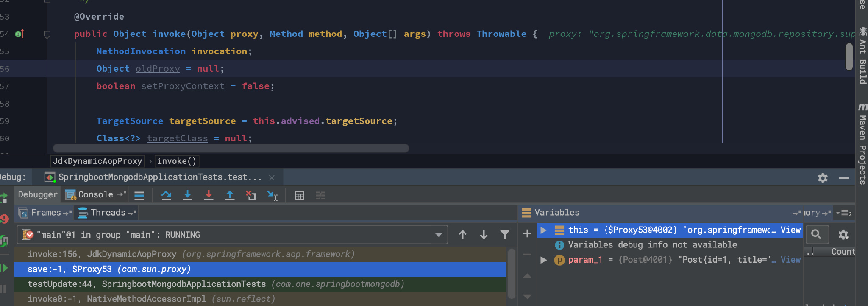Viewport: 868px width, 306px height.
Task: Click View link for param_1 variable
Action: coord(790,260)
